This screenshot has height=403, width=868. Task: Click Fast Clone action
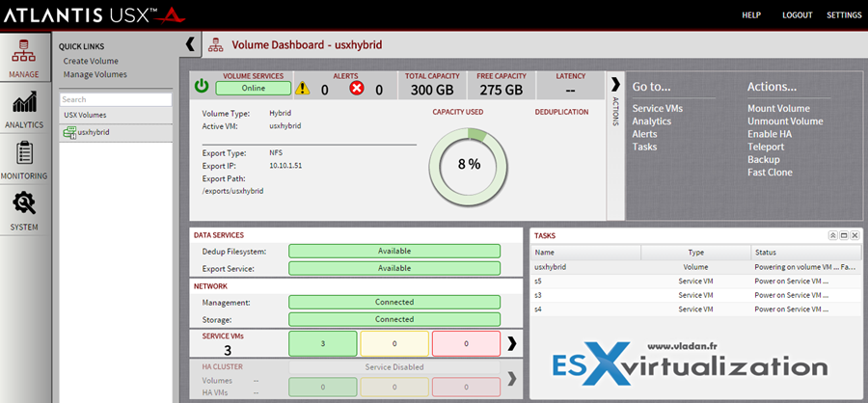coord(770,173)
